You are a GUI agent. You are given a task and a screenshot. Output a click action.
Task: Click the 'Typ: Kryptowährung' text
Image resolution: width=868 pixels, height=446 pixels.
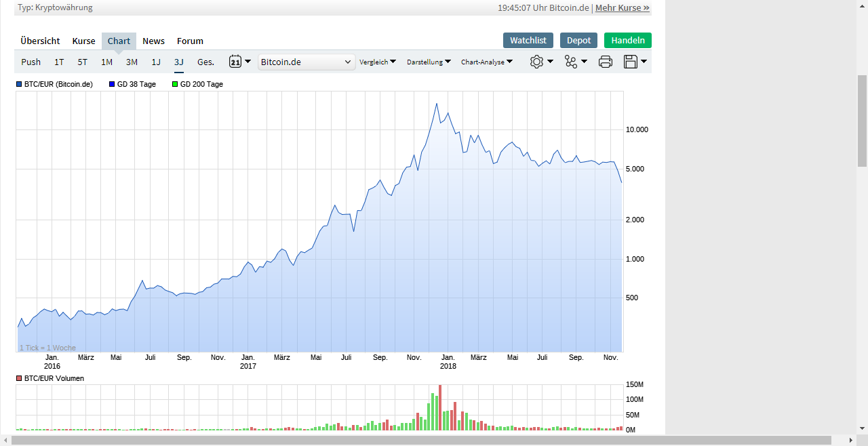click(55, 8)
